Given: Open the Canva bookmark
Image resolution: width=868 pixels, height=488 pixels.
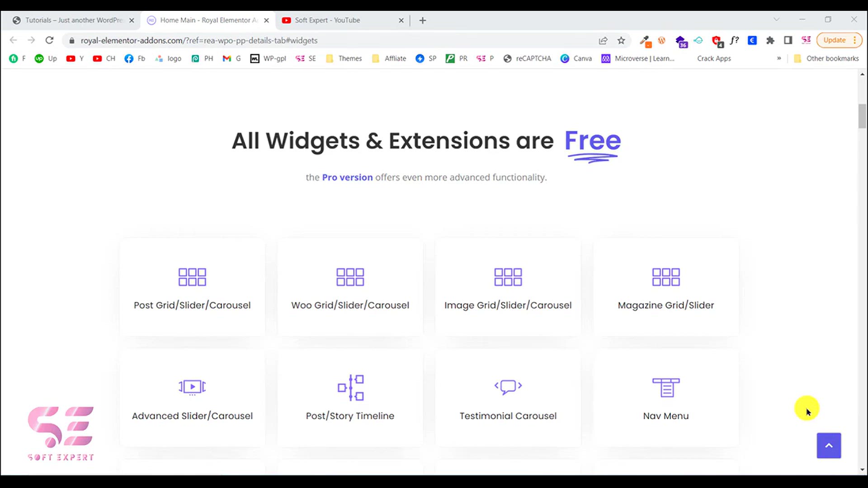Looking at the screenshot, I should [576, 58].
